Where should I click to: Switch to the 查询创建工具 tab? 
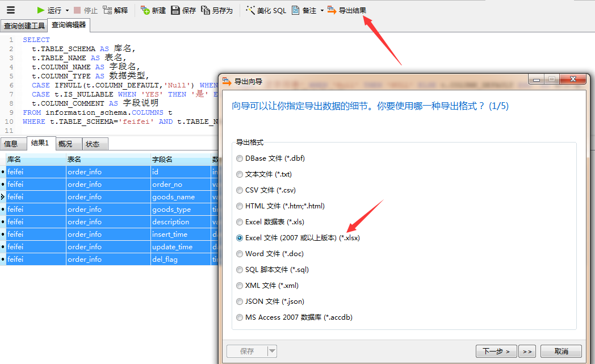pos(24,26)
